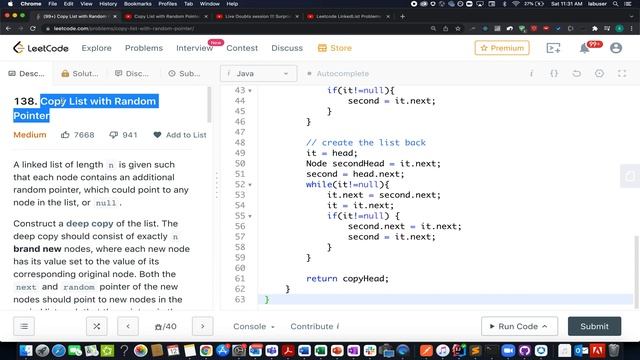The width and height of the screenshot is (640, 360).
Task: Open the playground icon next to Premium
Action: [x=553, y=48]
